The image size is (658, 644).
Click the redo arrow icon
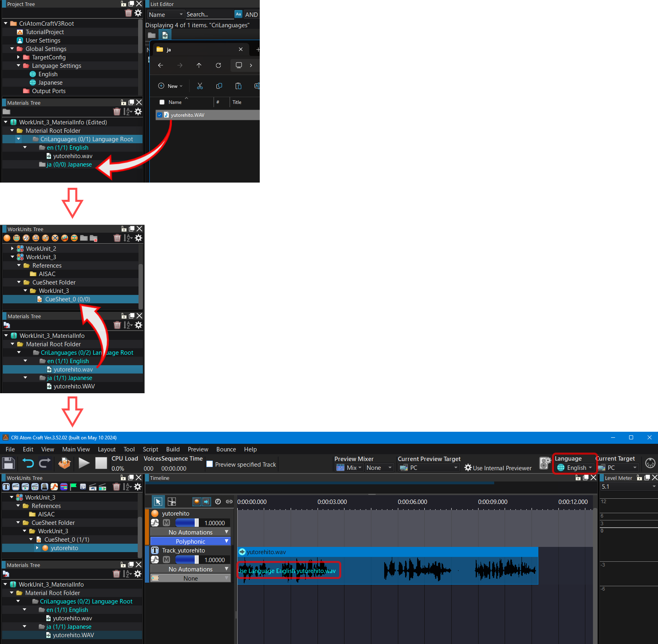tap(45, 463)
